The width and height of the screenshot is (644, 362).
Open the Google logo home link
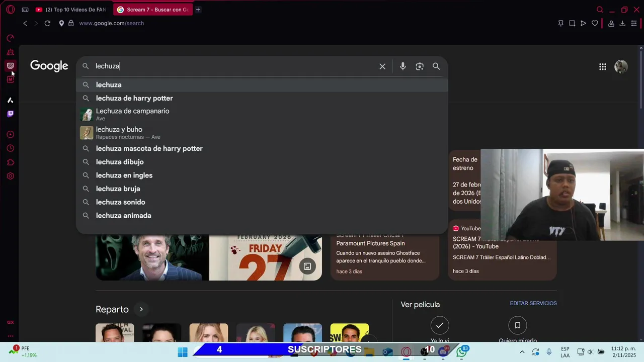[49, 66]
